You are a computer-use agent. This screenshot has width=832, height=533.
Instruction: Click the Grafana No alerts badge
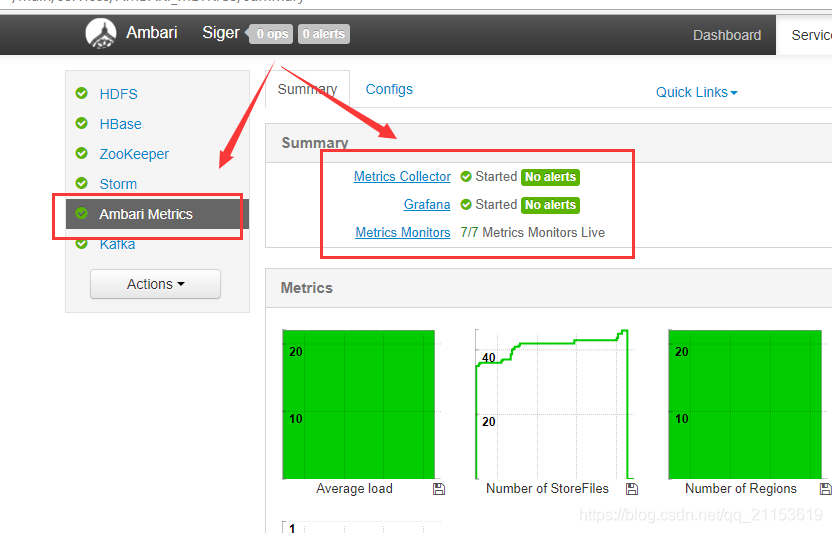(550, 205)
